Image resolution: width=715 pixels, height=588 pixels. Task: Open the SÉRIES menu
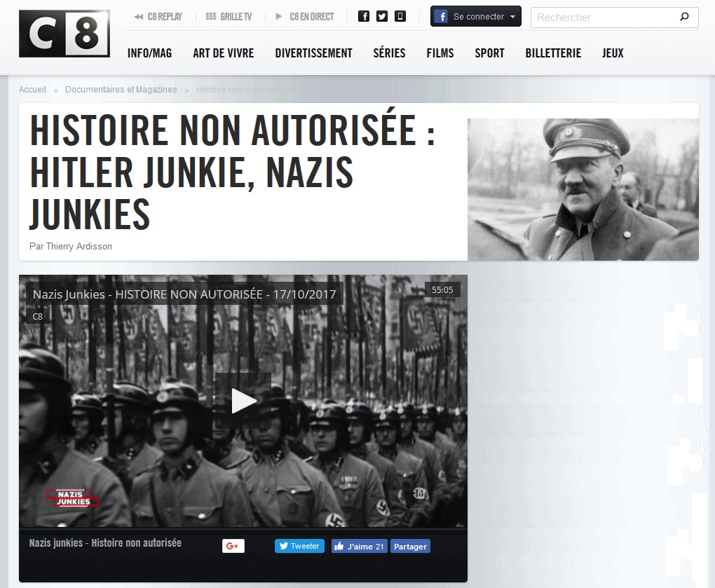pos(389,53)
